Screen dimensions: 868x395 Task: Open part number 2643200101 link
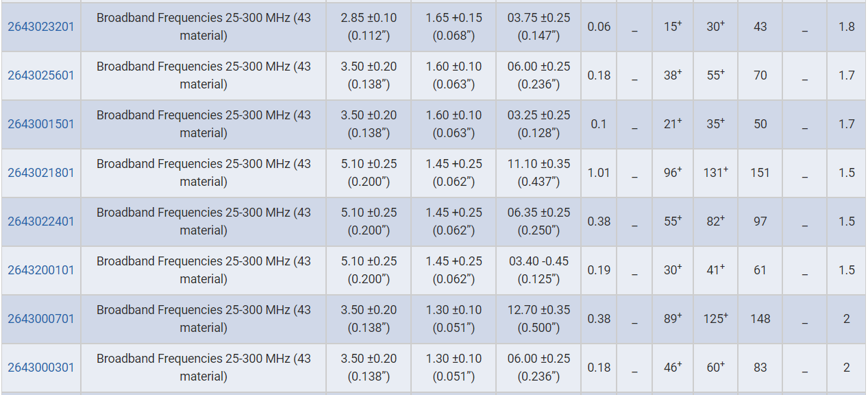pos(41,270)
